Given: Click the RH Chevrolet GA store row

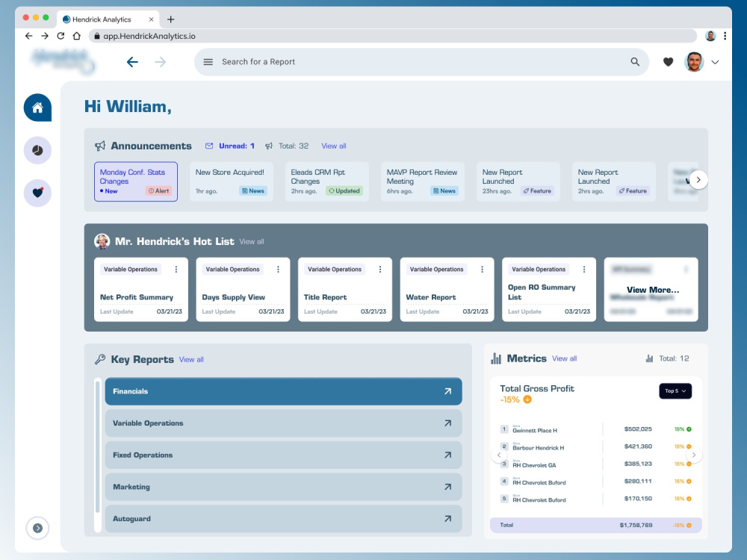Looking at the screenshot, I should pyautogui.click(x=595, y=464).
